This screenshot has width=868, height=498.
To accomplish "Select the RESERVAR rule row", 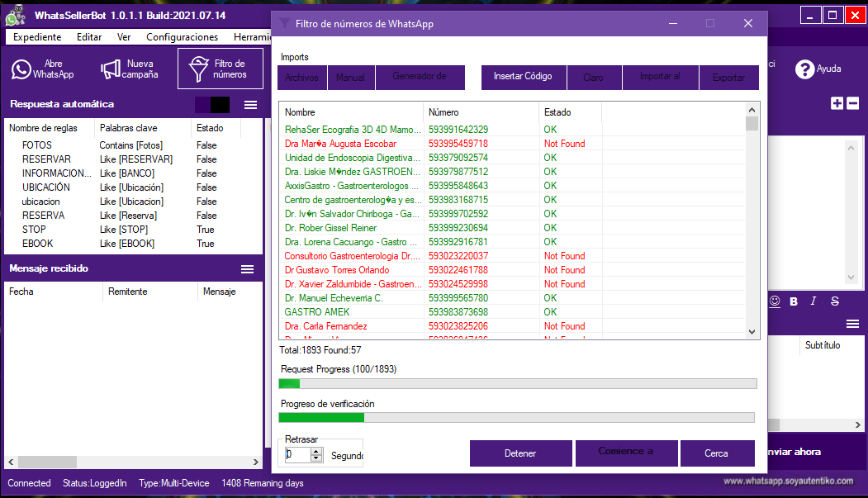I will [x=133, y=159].
